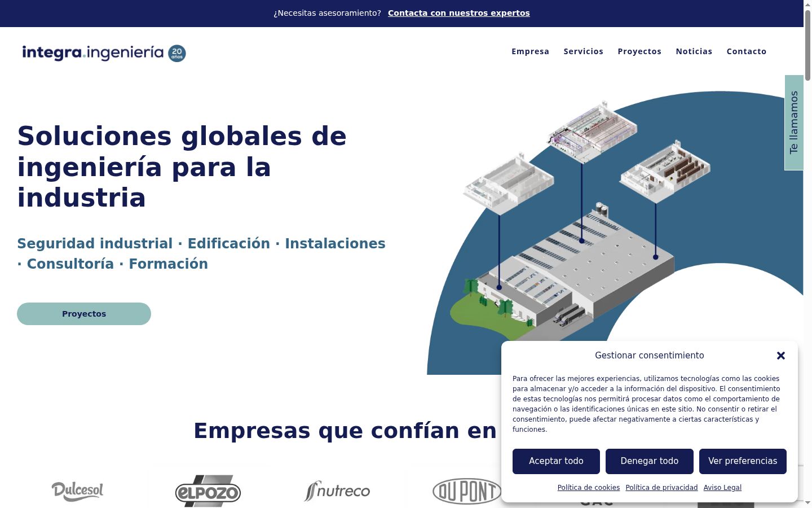Screen dimensions: 812x508
Task: Click the '¿Necesitas asesoramiento?' banner text
Action: pyautogui.click(x=327, y=13)
